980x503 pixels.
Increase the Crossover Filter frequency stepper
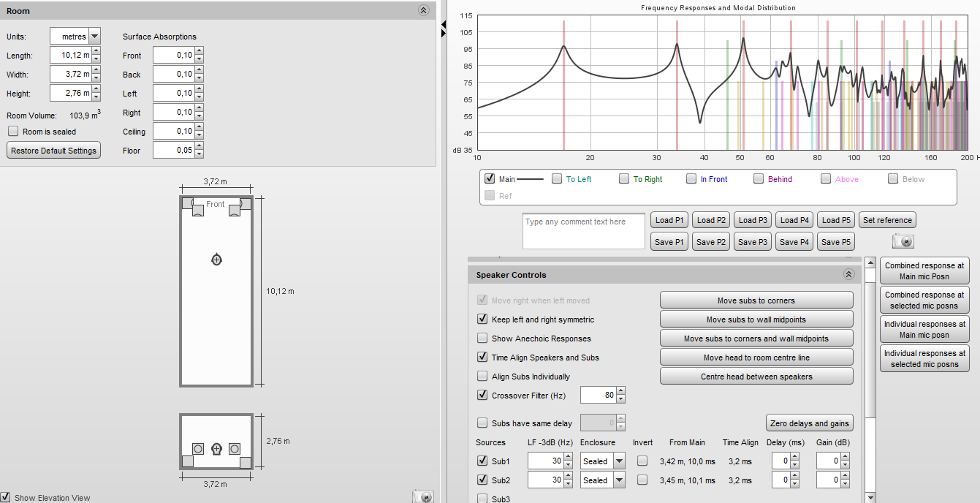[x=620, y=392]
